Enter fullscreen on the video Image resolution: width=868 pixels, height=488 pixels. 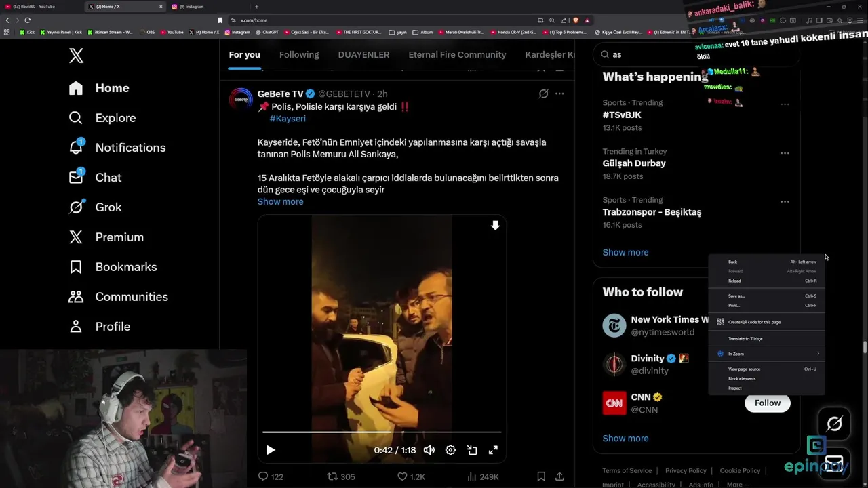(x=493, y=450)
